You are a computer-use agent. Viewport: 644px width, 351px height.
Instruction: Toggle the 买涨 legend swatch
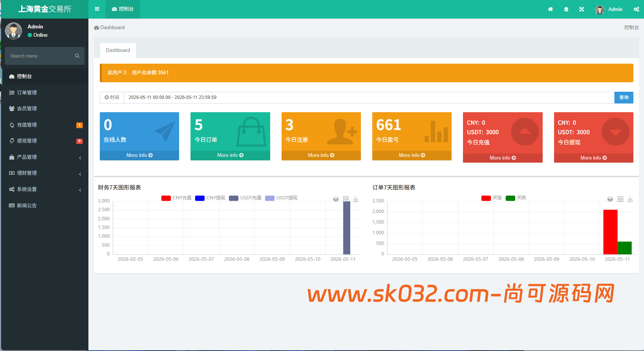pos(486,198)
